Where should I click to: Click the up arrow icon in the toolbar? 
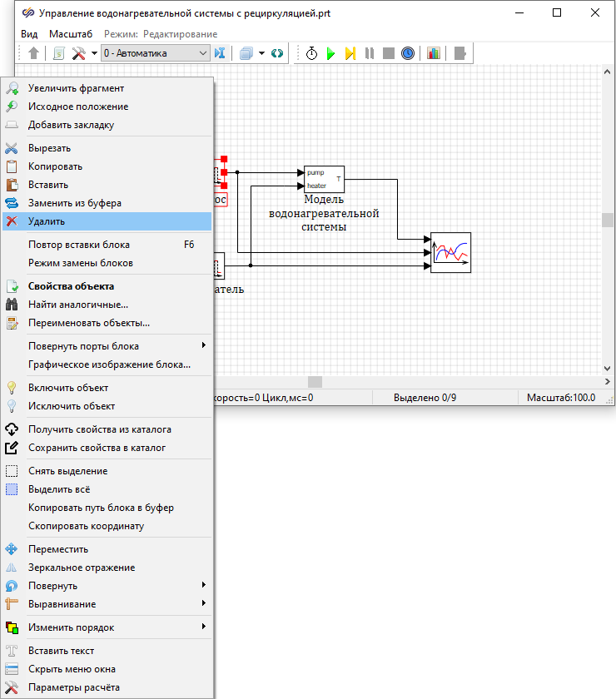(x=33, y=53)
